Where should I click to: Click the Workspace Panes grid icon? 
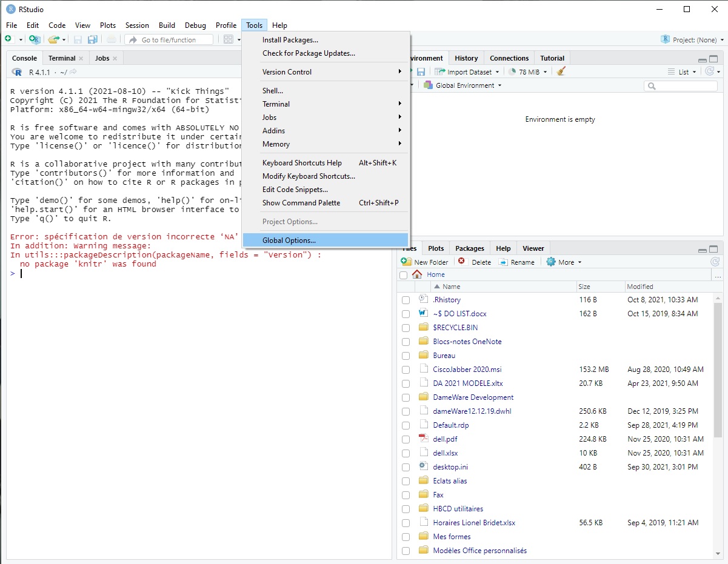(x=229, y=39)
